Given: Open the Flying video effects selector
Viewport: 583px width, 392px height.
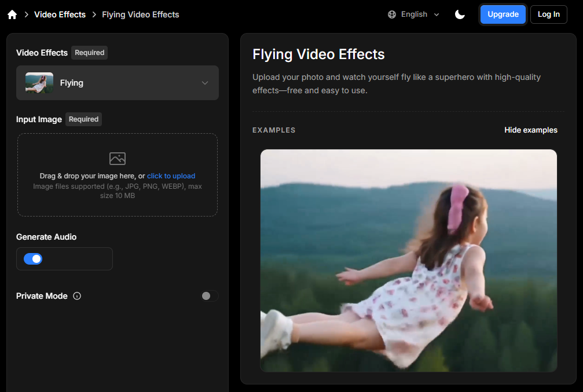Looking at the screenshot, I should [117, 82].
